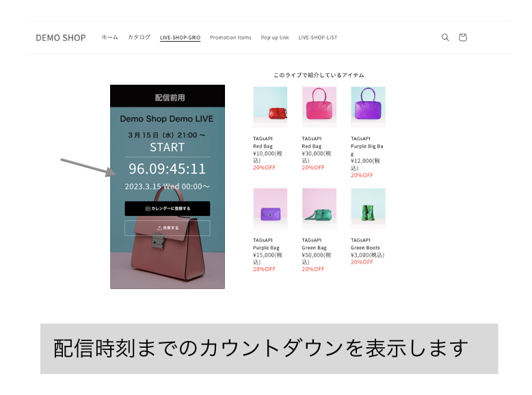Click the Green Boots product title
This screenshot has height=395, width=532.
(x=365, y=247)
